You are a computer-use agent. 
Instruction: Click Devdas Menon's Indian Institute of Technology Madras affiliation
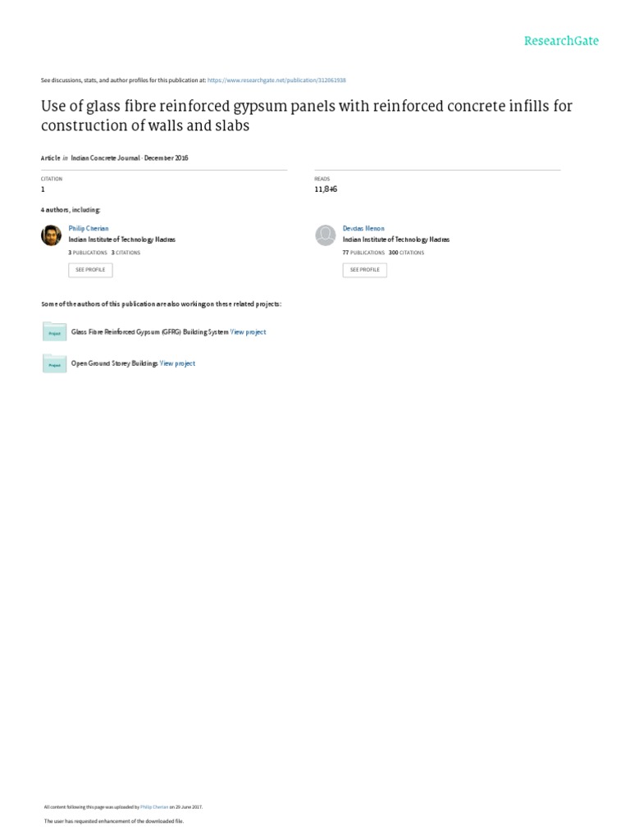coord(396,240)
